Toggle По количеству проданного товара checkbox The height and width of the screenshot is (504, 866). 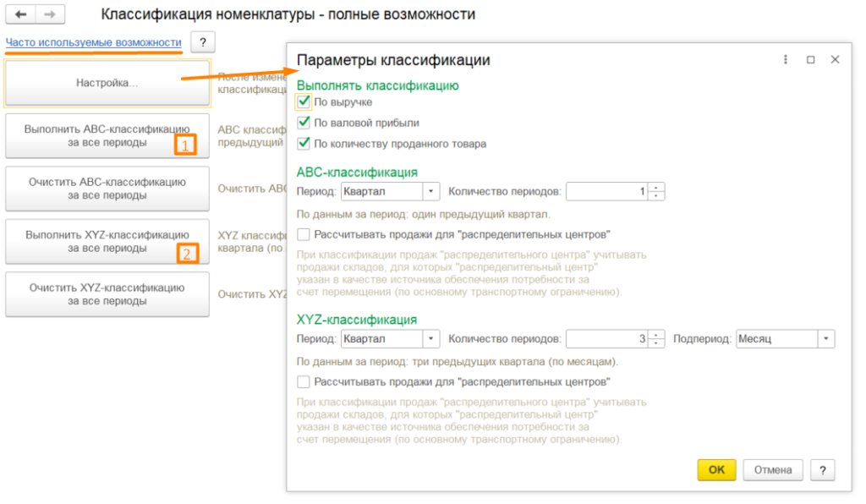coord(304,144)
